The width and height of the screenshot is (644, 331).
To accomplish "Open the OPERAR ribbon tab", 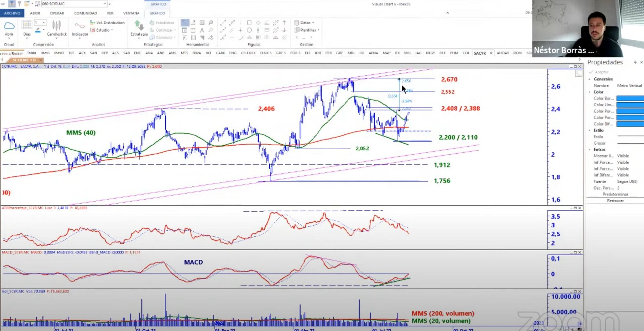I will [x=57, y=13].
